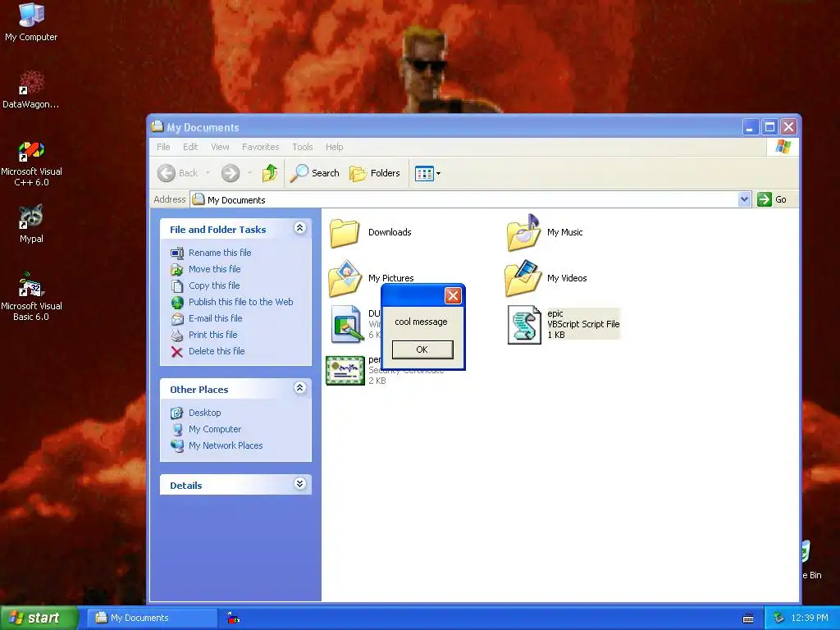
Task: Click Rename this file
Action: (x=220, y=253)
